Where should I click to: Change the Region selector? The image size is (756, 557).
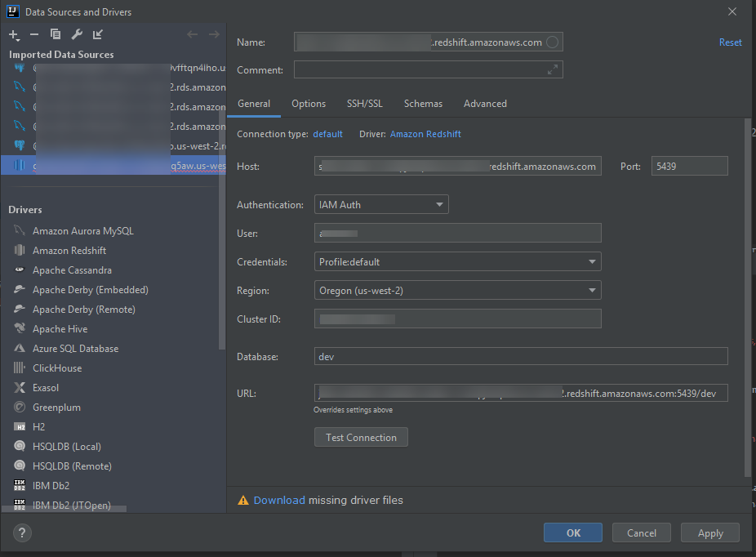[457, 290]
